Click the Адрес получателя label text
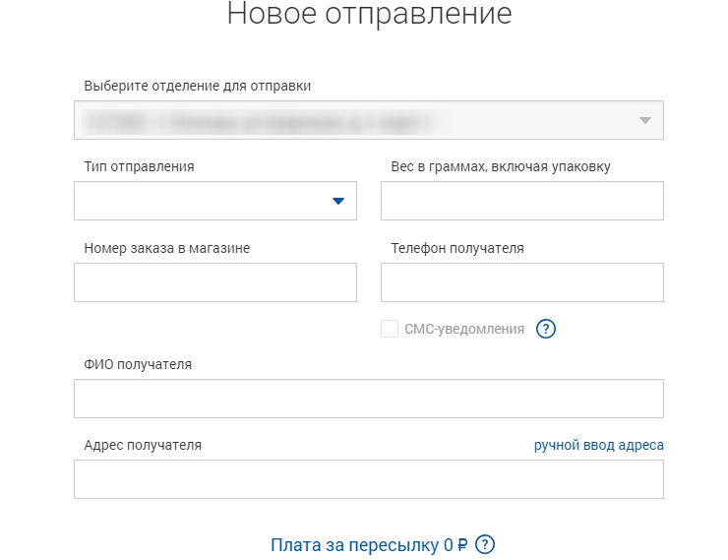Viewport: 728px width, 560px height. [x=143, y=445]
